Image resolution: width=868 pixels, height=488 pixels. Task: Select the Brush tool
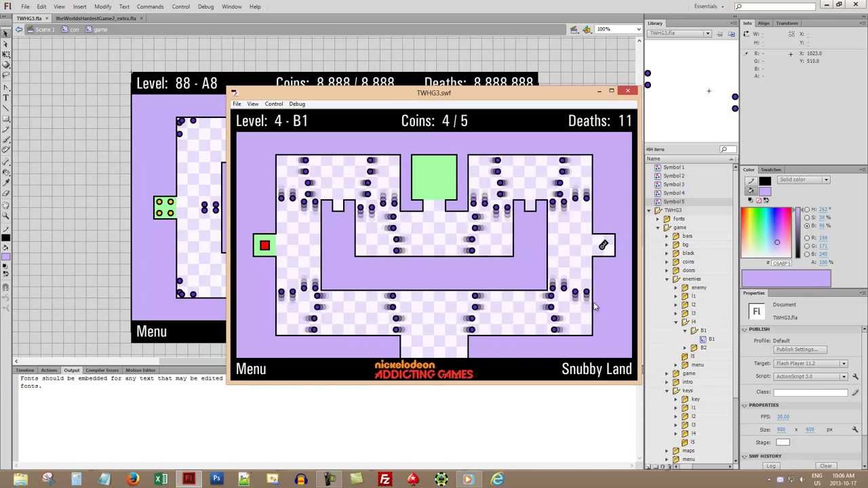tap(6, 139)
